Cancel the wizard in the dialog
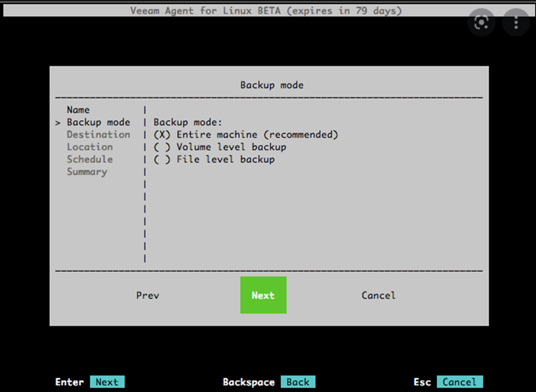536x392 pixels. (379, 295)
